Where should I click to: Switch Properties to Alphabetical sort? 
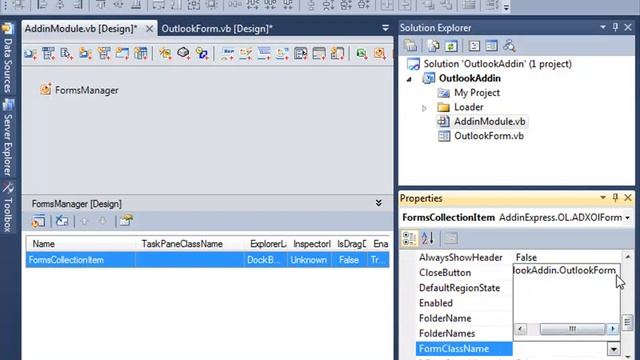[x=427, y=238]
